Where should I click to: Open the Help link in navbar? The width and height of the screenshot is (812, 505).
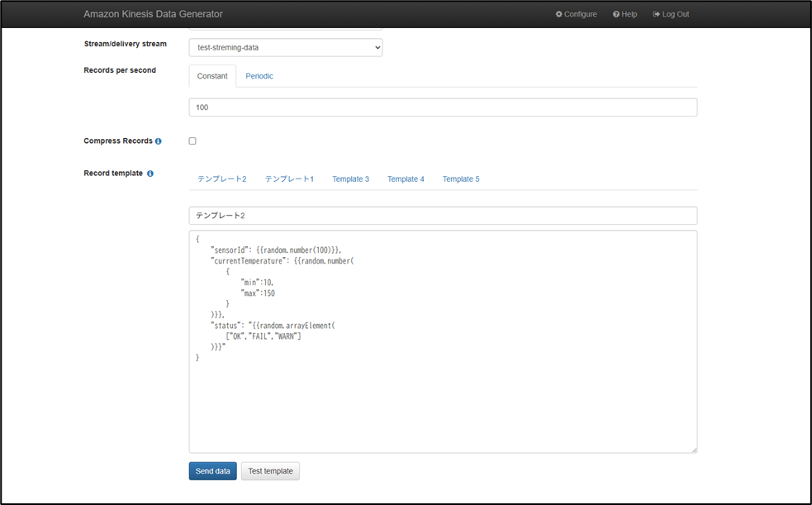pyautogui.click(x=625, y=14)
